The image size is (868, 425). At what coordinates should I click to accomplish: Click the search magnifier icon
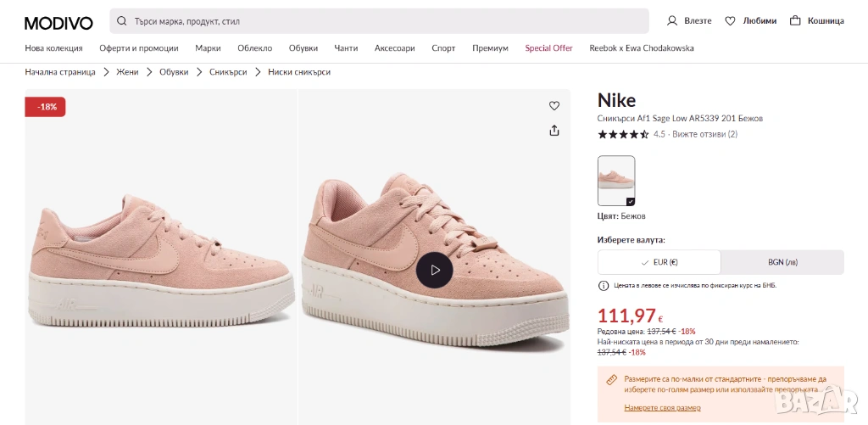point(122,21)
